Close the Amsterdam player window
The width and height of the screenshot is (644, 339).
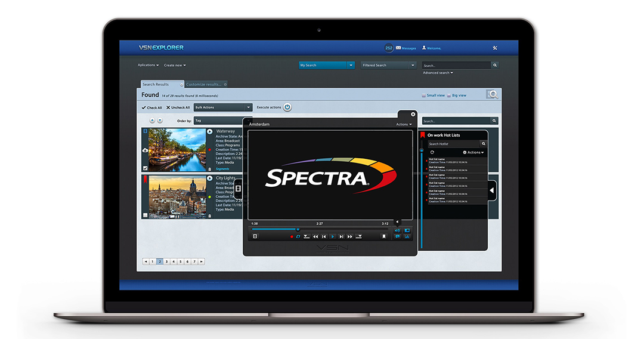pos(413,114)
